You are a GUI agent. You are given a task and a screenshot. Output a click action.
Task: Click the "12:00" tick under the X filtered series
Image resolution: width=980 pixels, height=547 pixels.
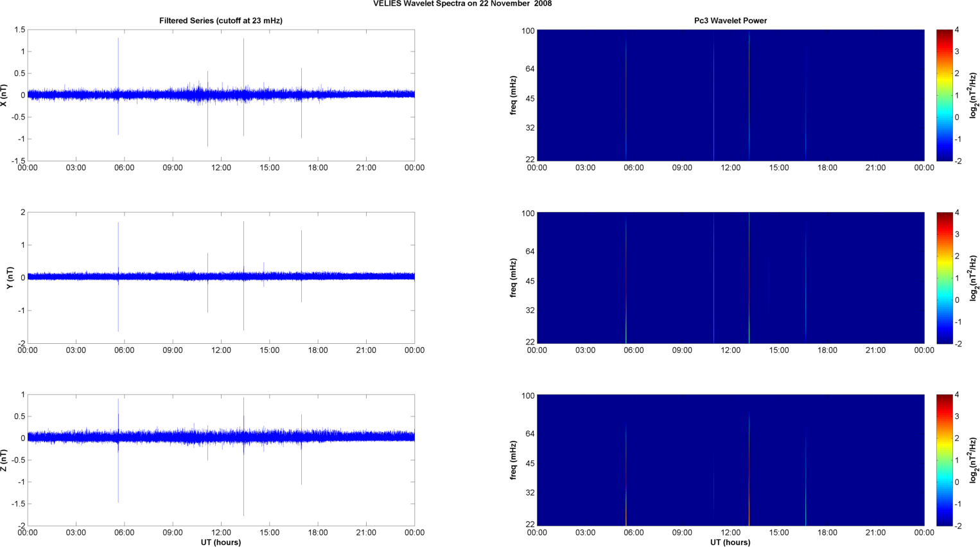coord(221,168)
